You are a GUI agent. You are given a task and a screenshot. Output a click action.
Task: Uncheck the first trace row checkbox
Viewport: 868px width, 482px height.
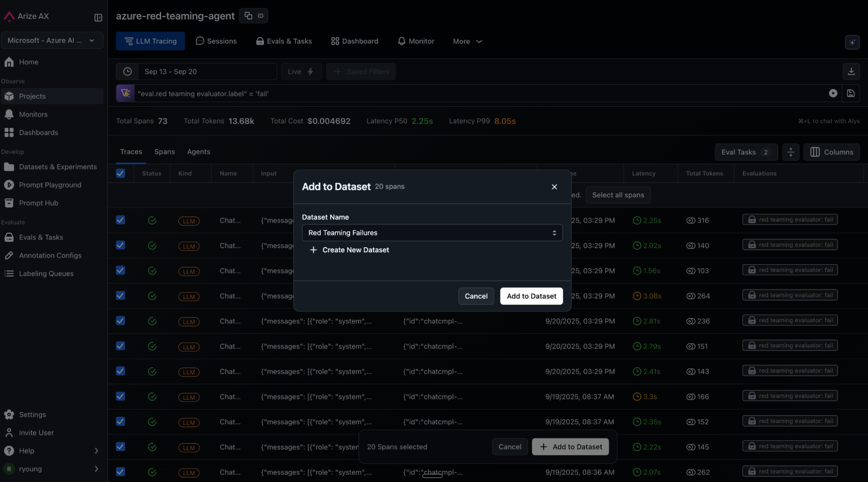pyautogui.click(x=120, y=220)
